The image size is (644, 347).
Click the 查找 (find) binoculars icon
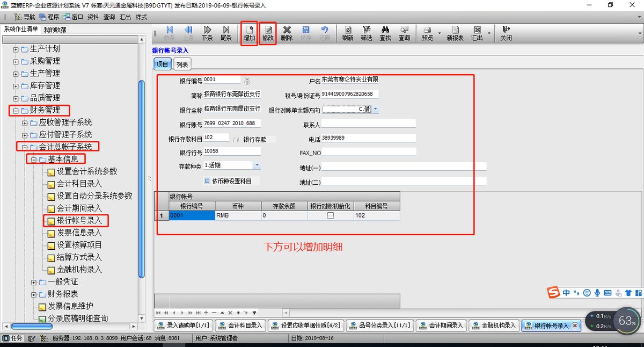(x=385, y=33)
